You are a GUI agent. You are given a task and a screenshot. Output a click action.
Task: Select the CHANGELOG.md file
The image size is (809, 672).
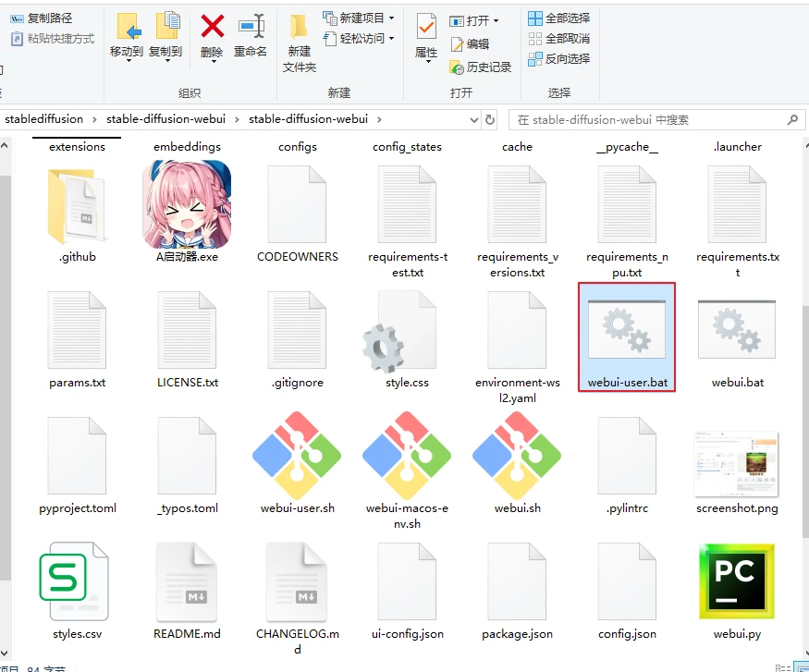click(297, 598)
